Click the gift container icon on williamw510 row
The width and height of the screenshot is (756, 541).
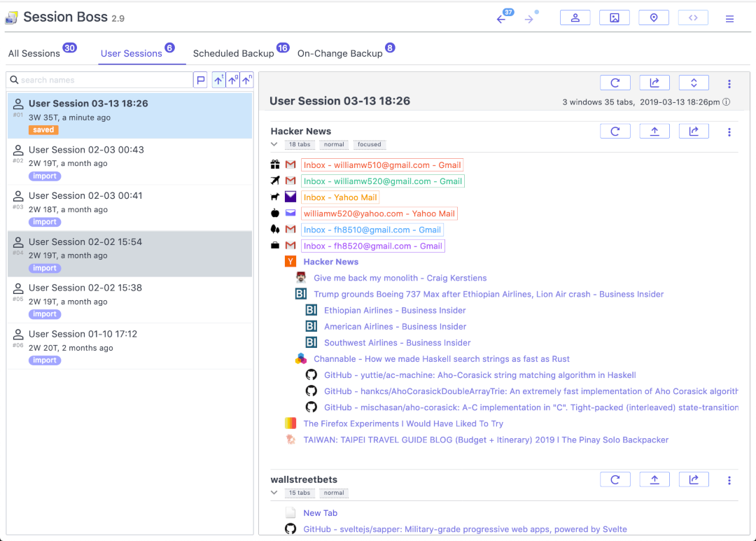pyautogui.click(x=275, y=165)
